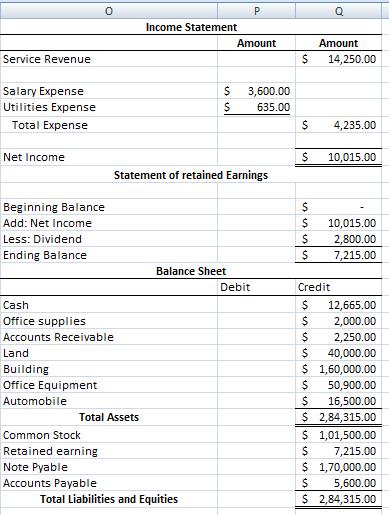The image size is (389, 515).
Task: Select the 40,000.00 land amount
Action: (x=338, y=353)
